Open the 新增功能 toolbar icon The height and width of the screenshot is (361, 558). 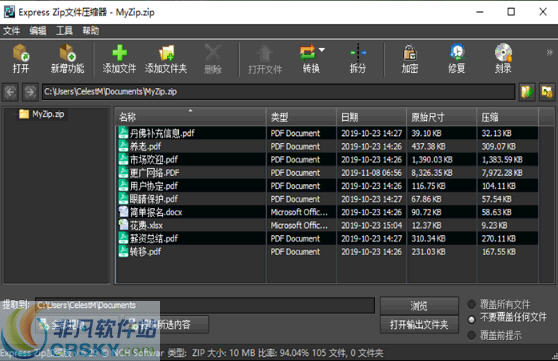tap(68, 58)
